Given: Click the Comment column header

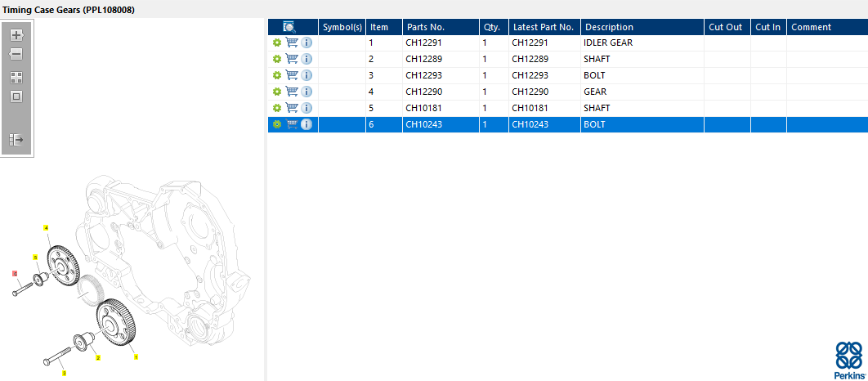Looking at the screenshot, I should (828, 27).
